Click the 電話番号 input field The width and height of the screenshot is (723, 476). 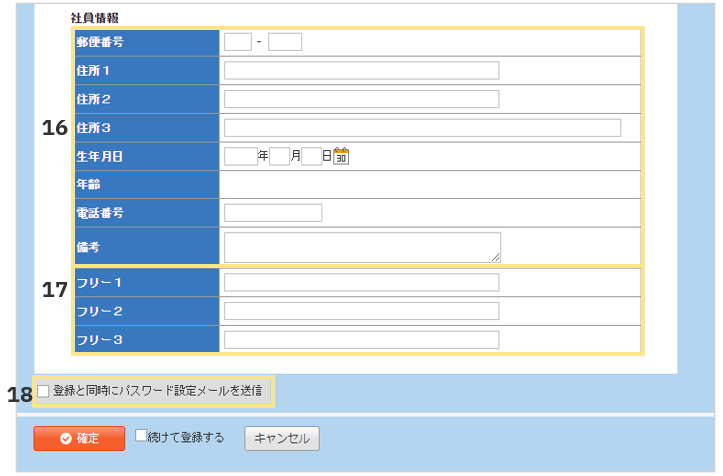click(x=273, y=213)
